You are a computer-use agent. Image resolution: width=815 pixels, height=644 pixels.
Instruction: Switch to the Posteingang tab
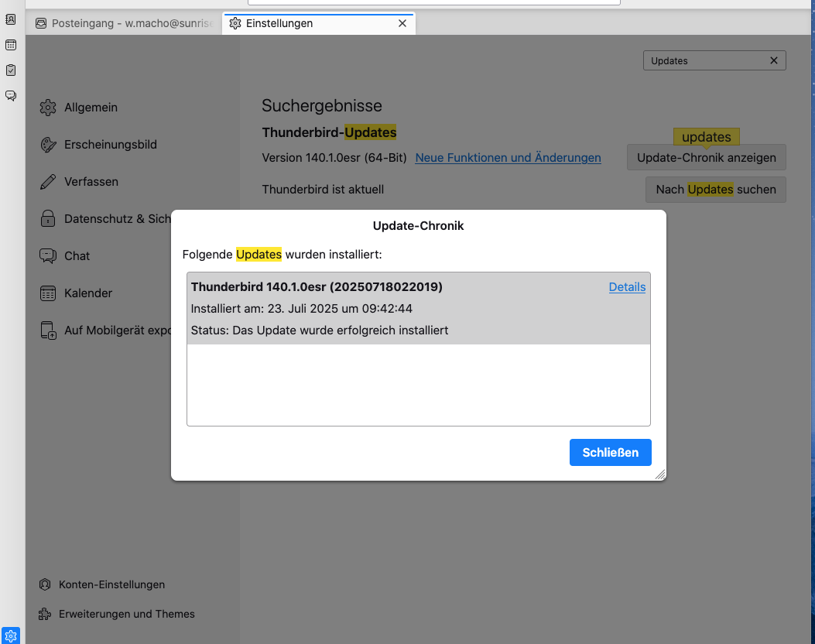[x=125, y=23]
